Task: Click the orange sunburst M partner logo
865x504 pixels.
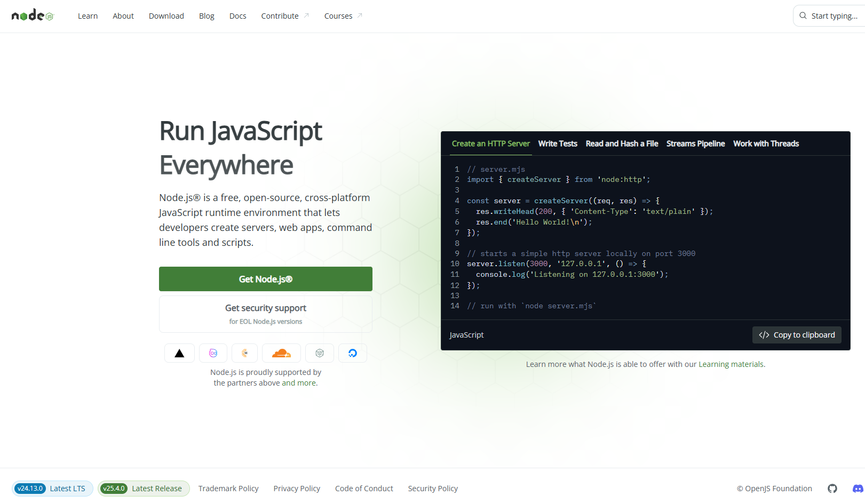Action: (245, 353)
